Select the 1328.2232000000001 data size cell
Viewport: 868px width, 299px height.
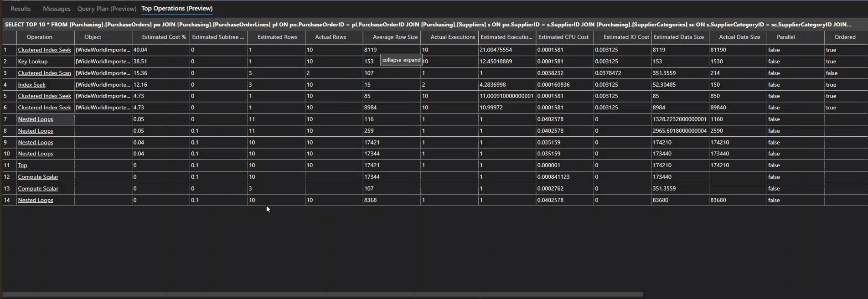(x=680, y=119)
